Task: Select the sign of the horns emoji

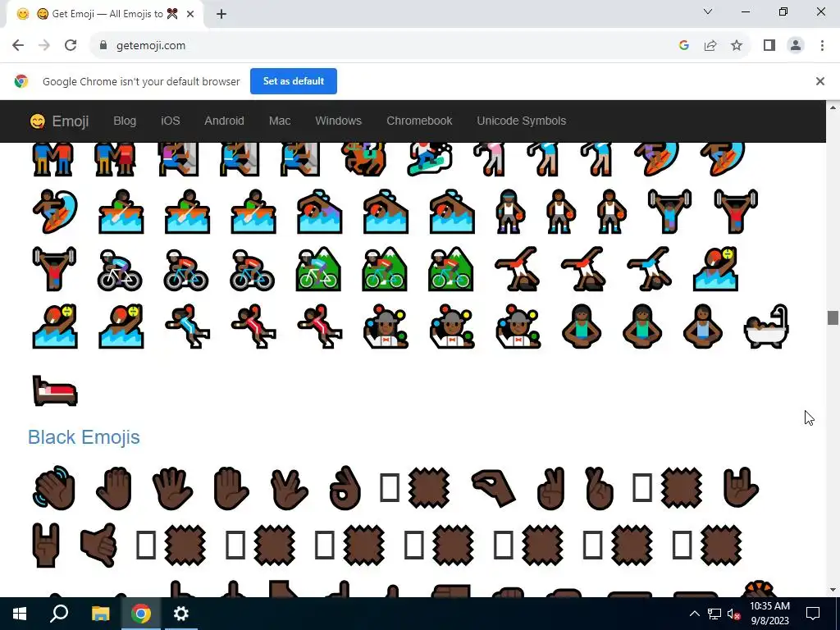Action: click(46, 546)
